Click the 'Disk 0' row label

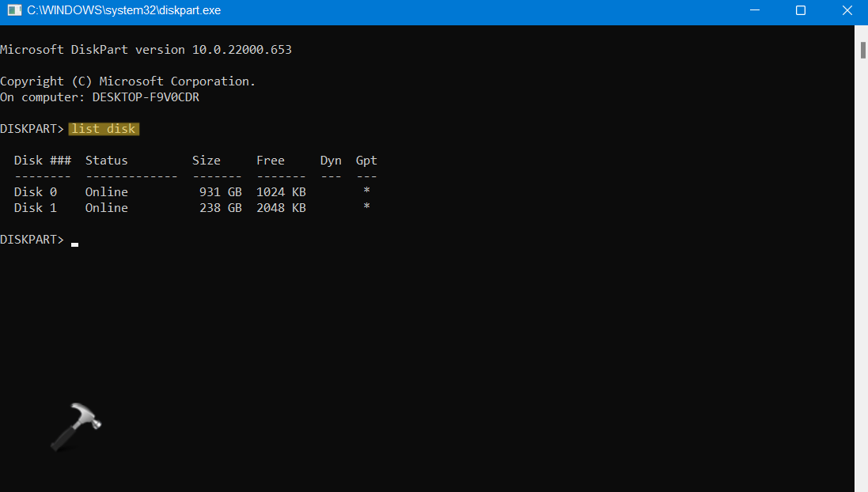(x=36, y=192)
